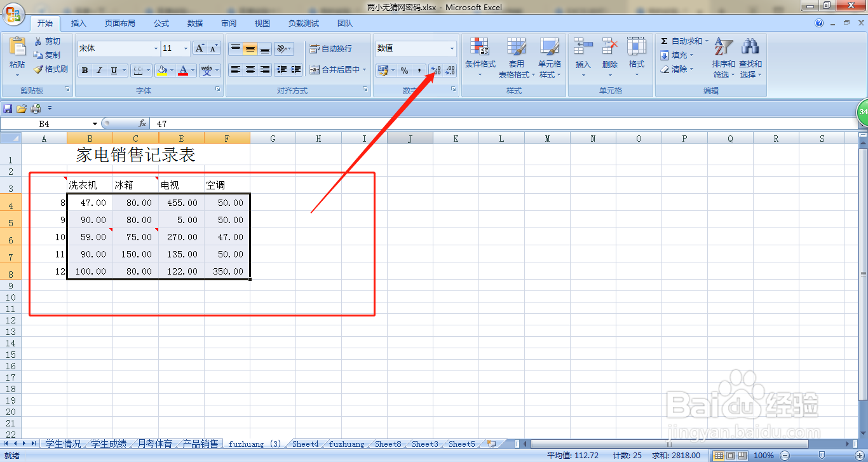The height and width of the screenshot is (462, 868).
Task: Click the Delete cells (删除) icon
Action: pyautogui.click(x=610, y=46)
